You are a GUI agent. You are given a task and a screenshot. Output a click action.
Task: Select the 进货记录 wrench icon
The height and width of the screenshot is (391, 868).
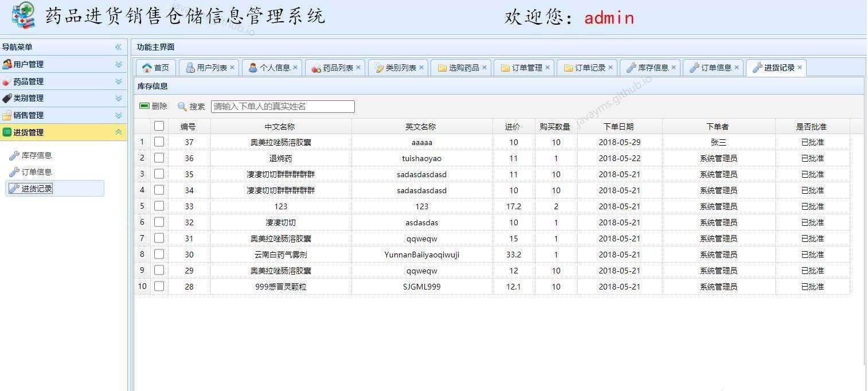tap(15, 187)
